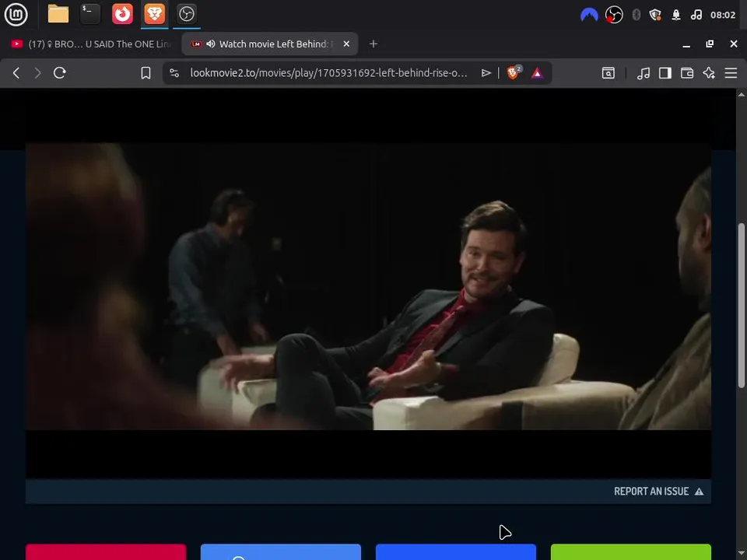This screenshot has height=560, width=747.
Task: Open the red circular app in panel
Action: click(x=122, y=14)
